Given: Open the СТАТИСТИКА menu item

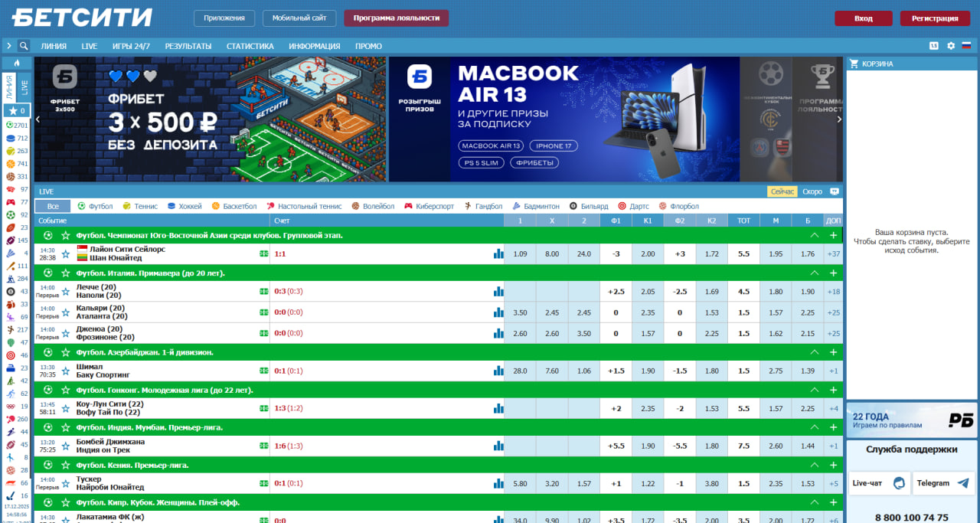Looking at the screenshot, I should 250,46.
